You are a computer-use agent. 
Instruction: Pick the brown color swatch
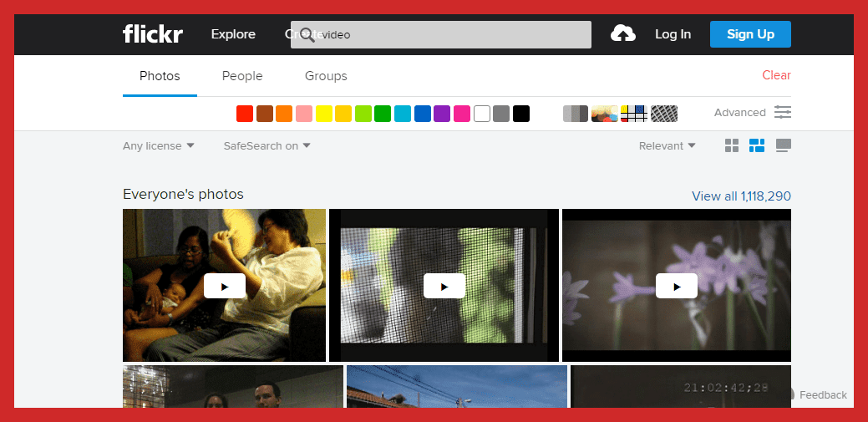265,114
